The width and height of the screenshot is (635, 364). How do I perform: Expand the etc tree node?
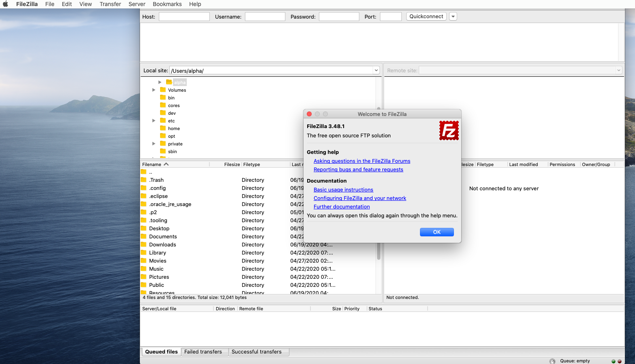coord(154,120)
